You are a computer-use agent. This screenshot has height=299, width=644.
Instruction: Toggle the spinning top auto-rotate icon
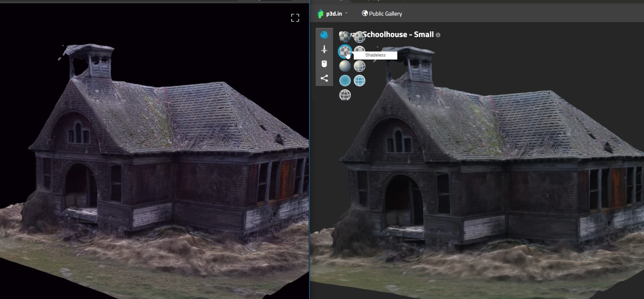(x=324, y=49)
